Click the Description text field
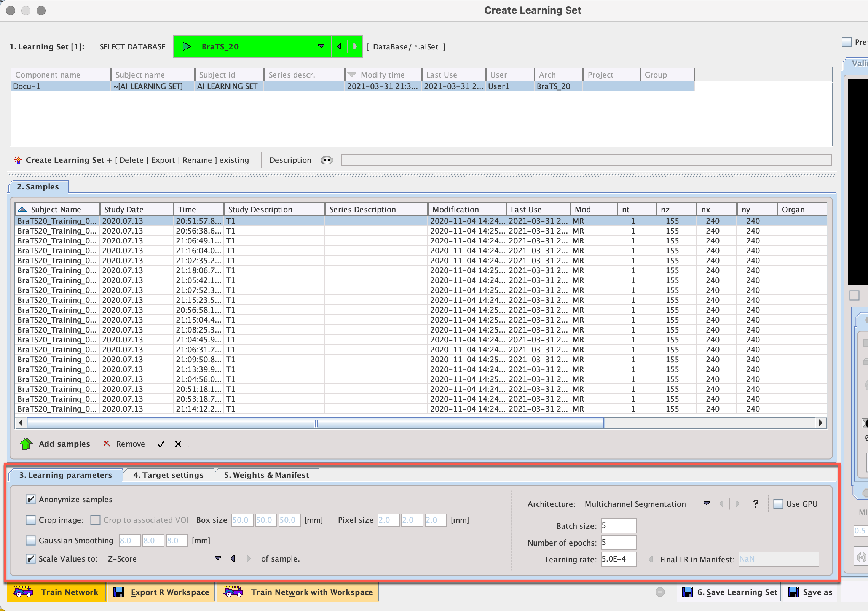 coord(586,160)
